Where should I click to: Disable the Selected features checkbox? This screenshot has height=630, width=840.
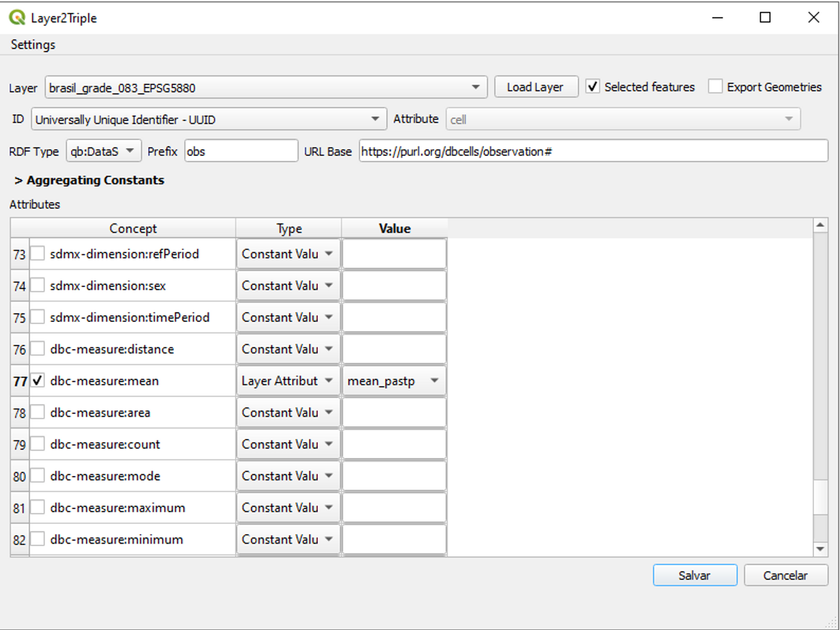pos(592,86)
